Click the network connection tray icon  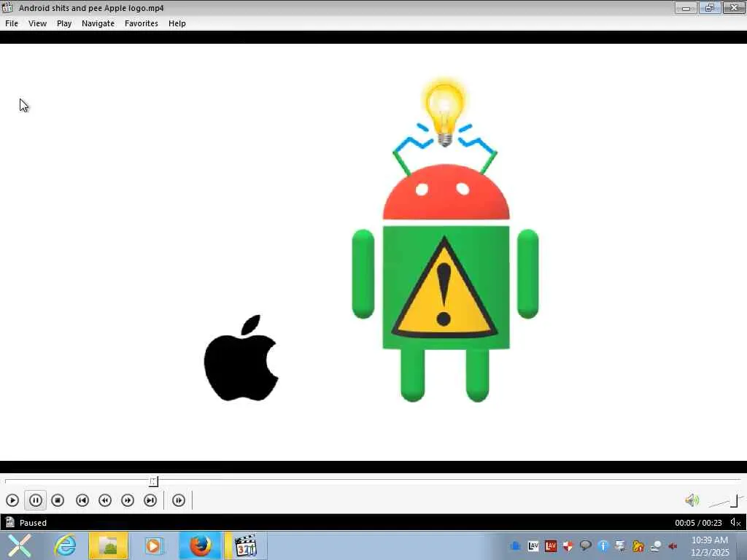[x=656, y=545]
